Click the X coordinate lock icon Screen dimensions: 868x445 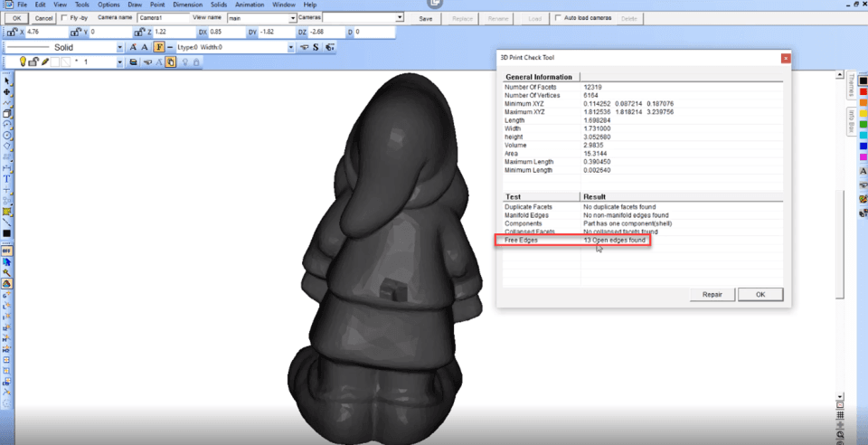click(12, 32)
